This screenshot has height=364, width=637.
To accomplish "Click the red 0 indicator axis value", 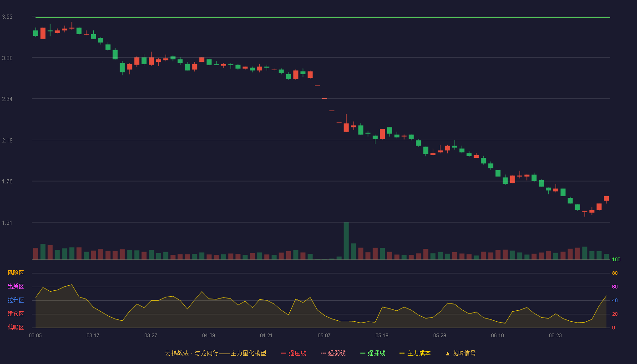I will [x=613, y=328].
